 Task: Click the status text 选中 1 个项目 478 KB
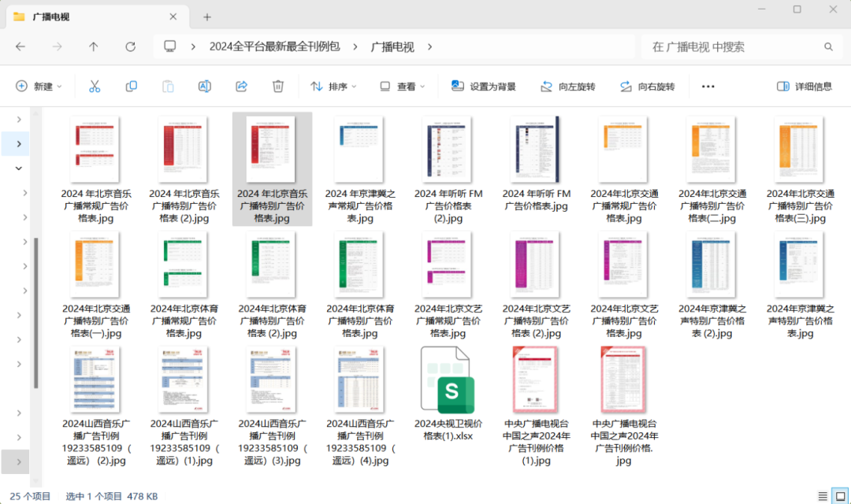point(112,496)
